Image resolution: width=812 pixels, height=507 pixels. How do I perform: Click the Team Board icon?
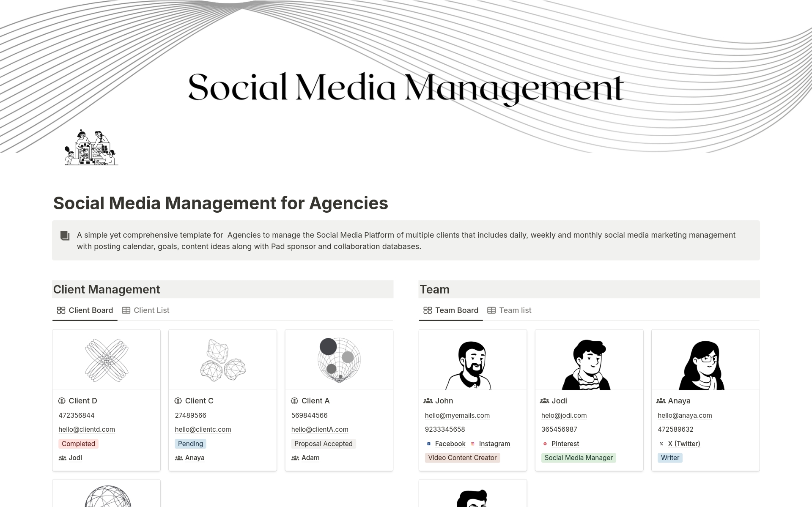click(x=425, y=310)
